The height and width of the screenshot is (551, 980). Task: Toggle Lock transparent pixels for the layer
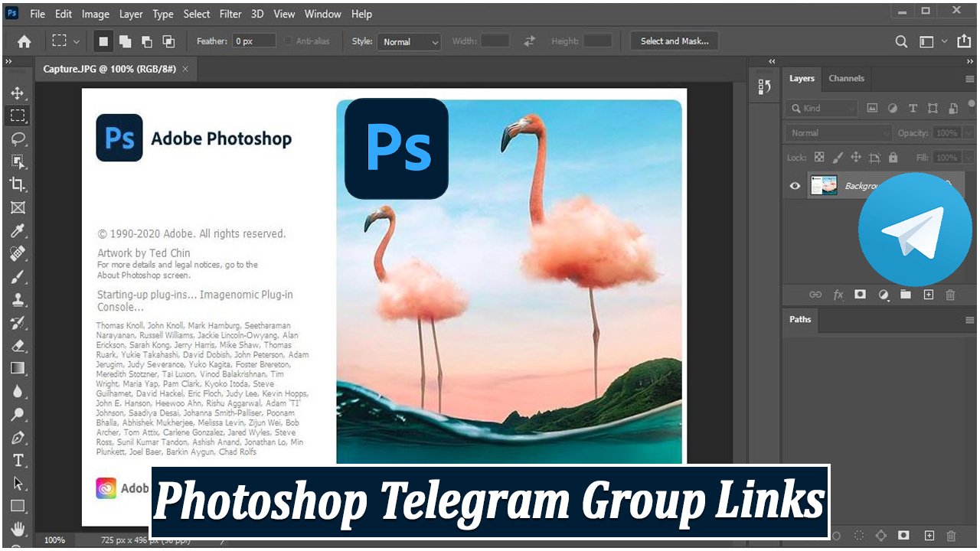tap(818, 157)
